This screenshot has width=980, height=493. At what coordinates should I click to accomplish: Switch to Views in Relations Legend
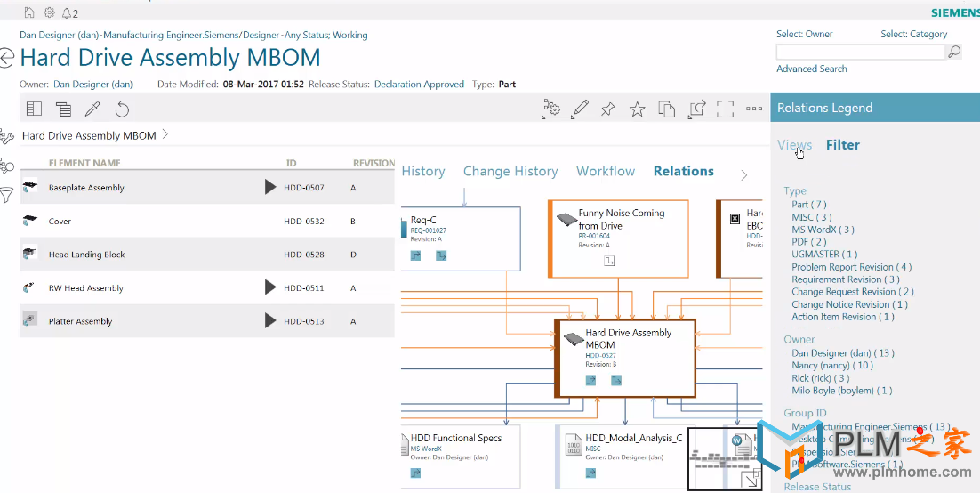coord(794,145)
